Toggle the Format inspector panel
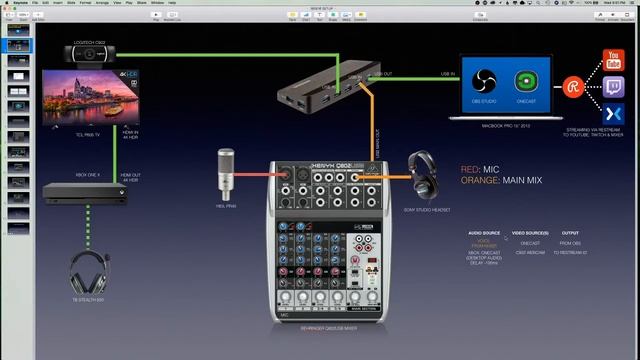This screenshot has height=360, width=640. click(600, 16)
